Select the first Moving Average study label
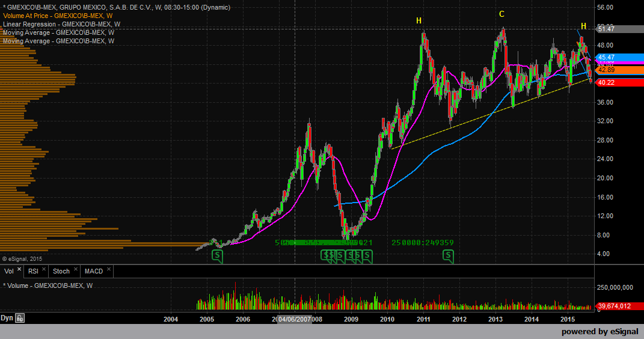 click(59, 32)
